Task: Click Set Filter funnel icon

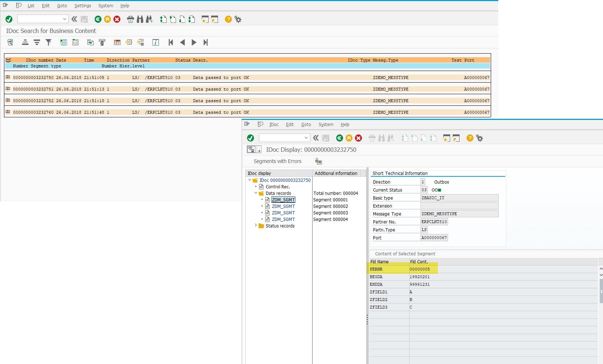Action: click(x=48, y=42)
